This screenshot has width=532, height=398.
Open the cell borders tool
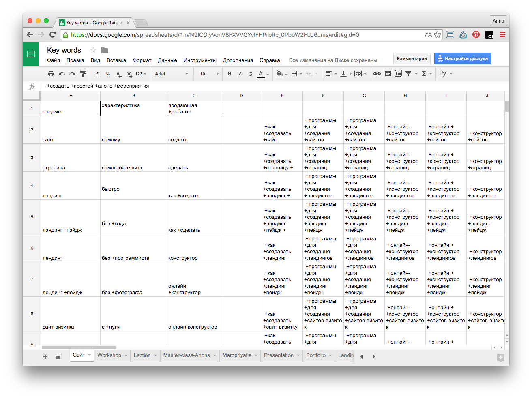(294, 74)
